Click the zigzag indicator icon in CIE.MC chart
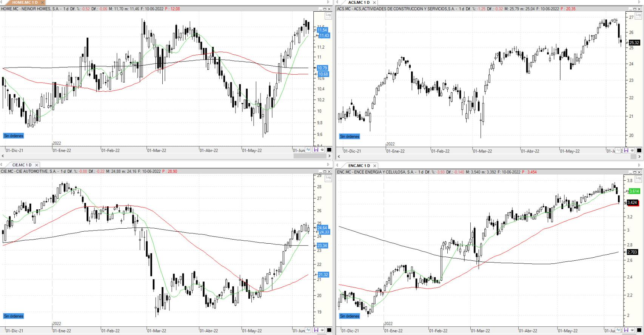This screenshot has width=644, height=335. pyautogui.click(x=308, y=330)
